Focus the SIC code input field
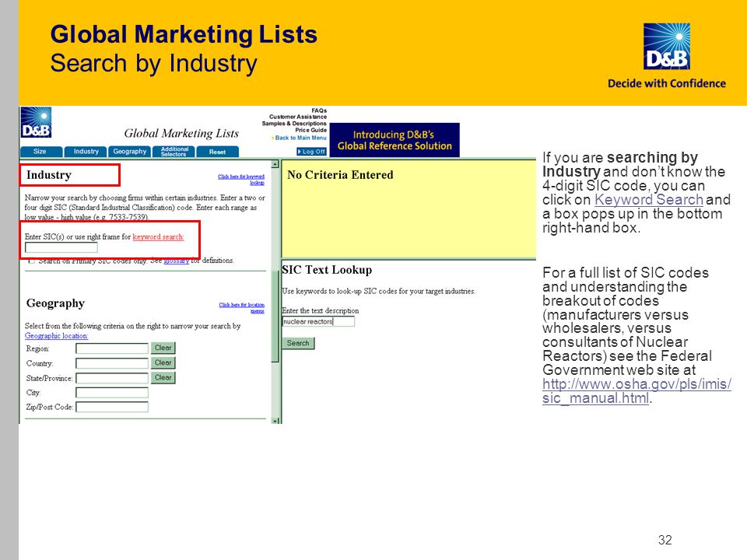This screenshot has width=747, height=560. point(61,247)
